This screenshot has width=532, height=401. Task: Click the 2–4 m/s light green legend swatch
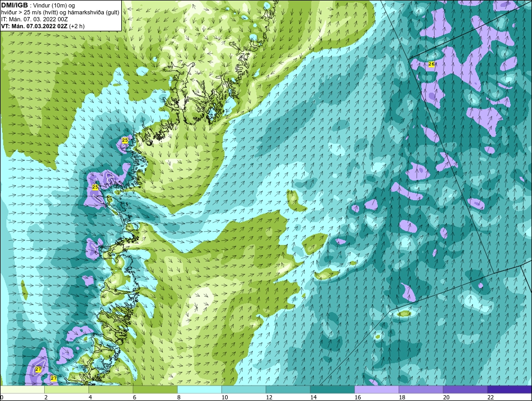point(66,389)
